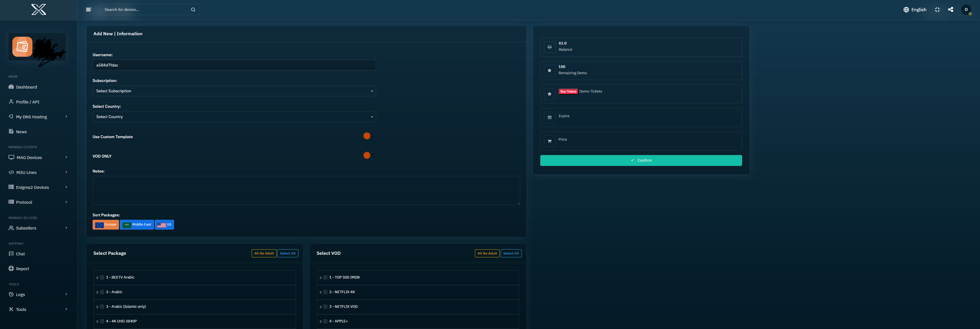Check 3 - Arabic (Islamic only) package

pos(102,307)
